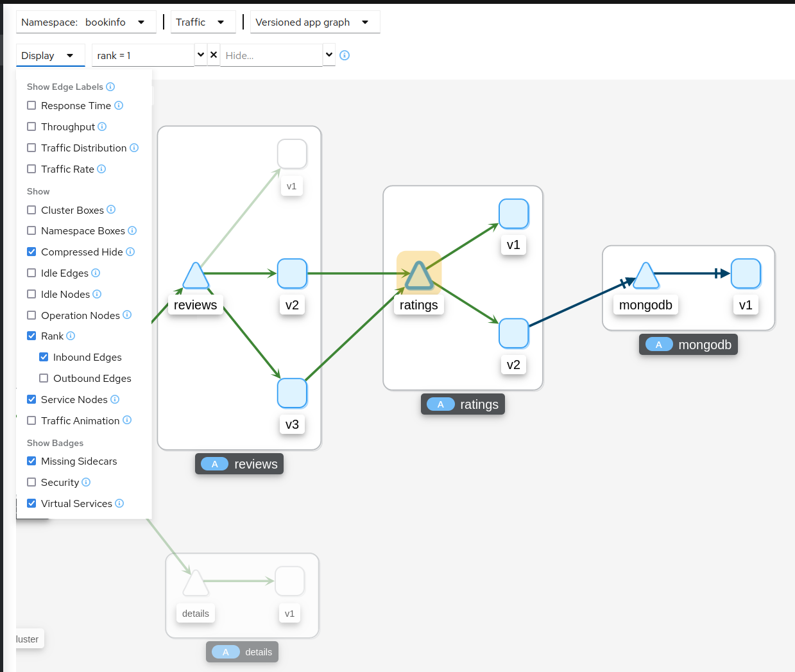Enable the Traffic Animation checkbox

click(31, 420)
